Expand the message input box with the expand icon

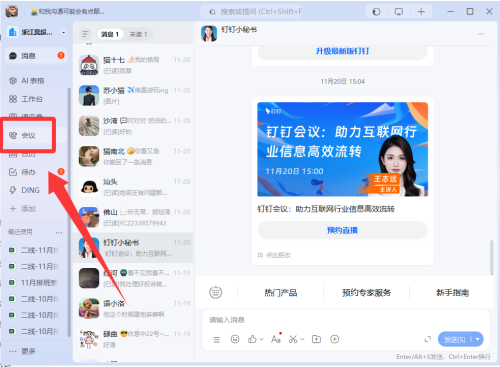[428, 339]
